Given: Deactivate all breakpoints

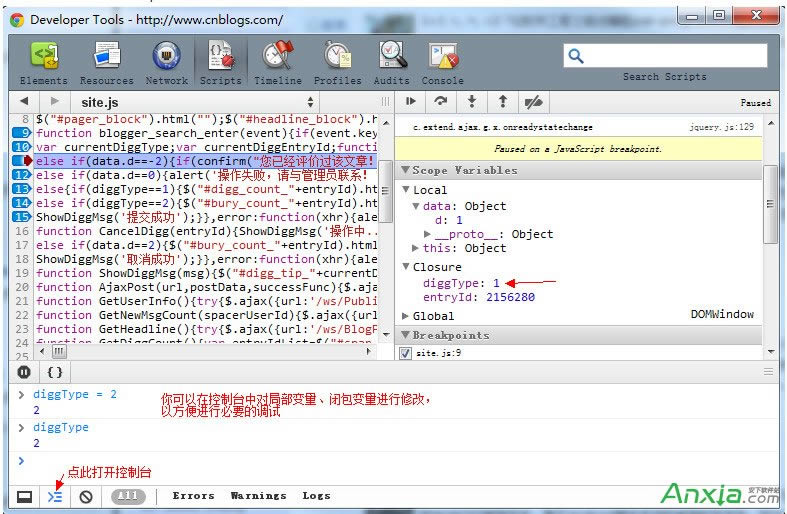Looking at the screenshot, I should [x=533, y=102].
